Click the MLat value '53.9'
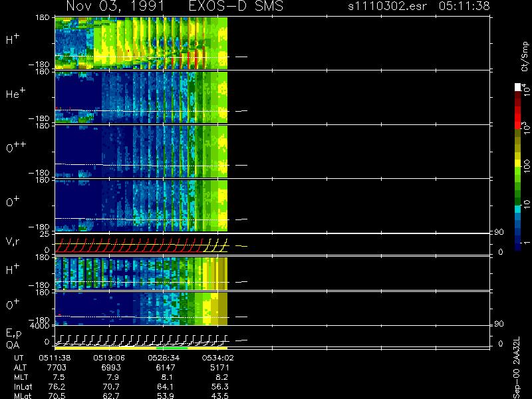Viewport: 532px width, 399px height. coord(166,396)
